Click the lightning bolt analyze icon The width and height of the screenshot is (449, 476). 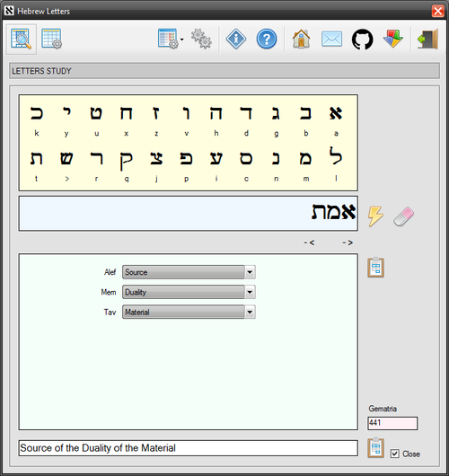[x=375, y=216]
